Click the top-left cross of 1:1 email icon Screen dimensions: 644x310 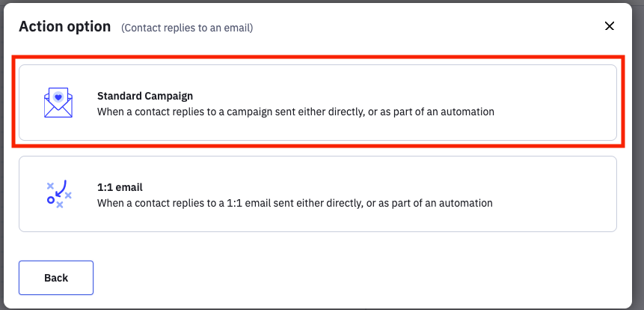[x=50, y=186]
